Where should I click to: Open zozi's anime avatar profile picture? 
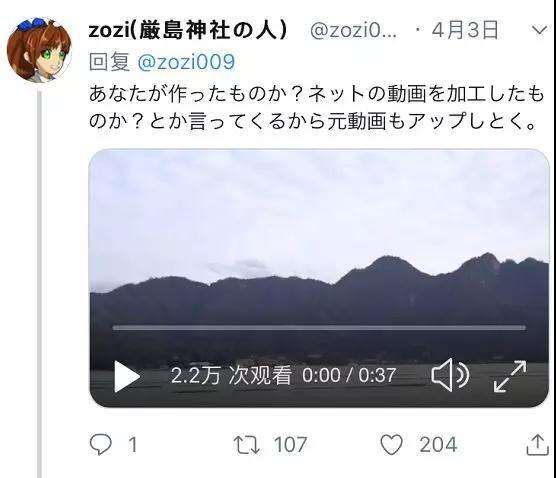(x=39, y=50)
